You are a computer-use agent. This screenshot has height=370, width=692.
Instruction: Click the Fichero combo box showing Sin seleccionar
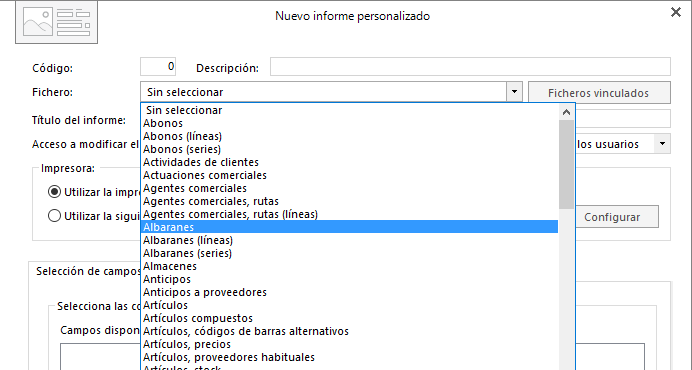click(331, 92)
